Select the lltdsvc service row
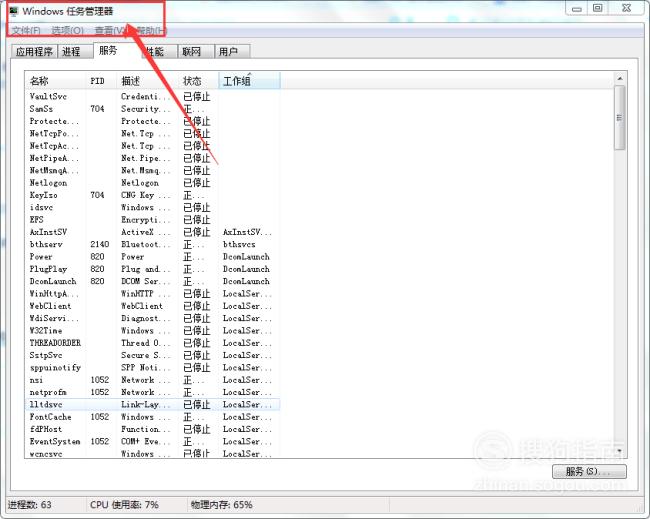650x519 pixels. 153,405
